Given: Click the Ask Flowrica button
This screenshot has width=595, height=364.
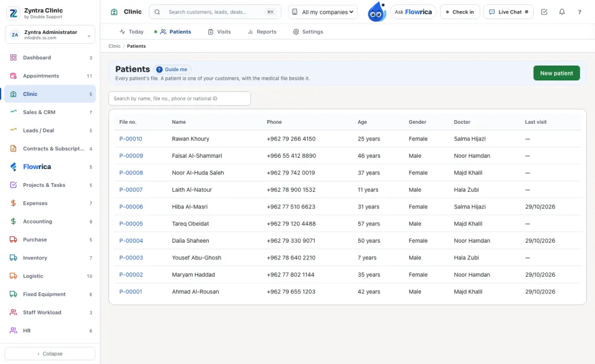Looking at the screenshot, I should pos(413,12).
